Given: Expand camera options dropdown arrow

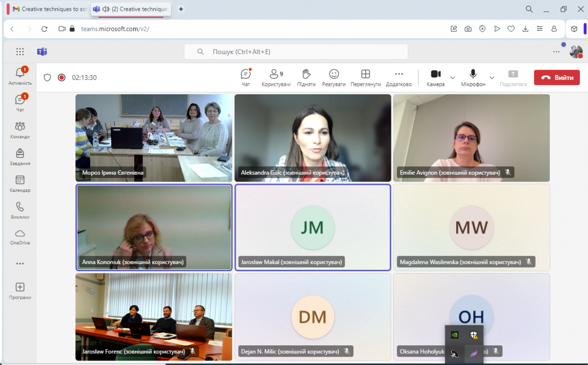Looking at the screenshot, I should point(453,78).
